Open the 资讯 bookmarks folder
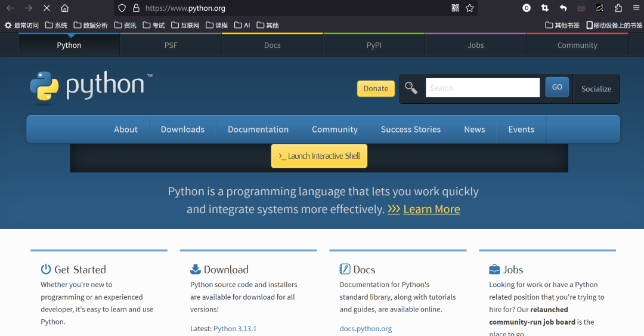 click(x=125, y=25)
